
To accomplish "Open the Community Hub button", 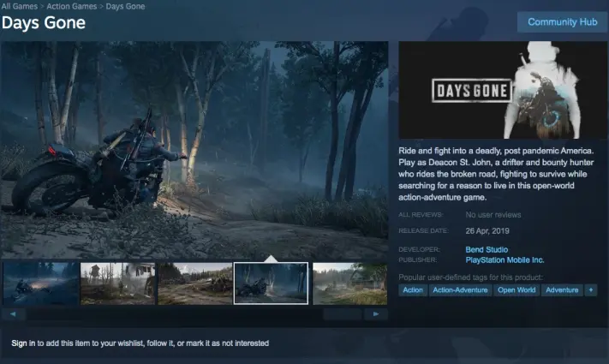I will [x=562, y=22].
